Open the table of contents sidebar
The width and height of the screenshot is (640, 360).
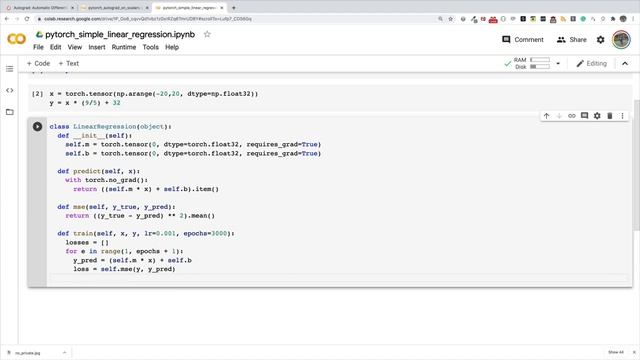tap(10, 69)
